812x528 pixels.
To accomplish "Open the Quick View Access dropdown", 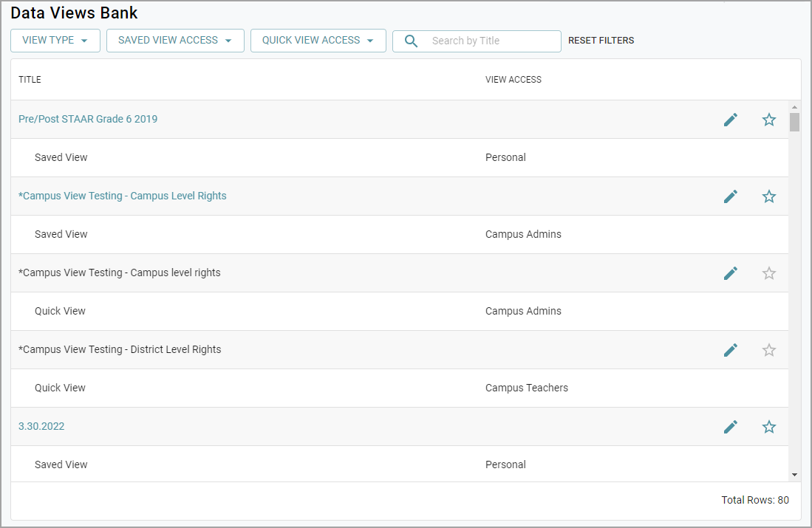I will click(x=318, y=41).
